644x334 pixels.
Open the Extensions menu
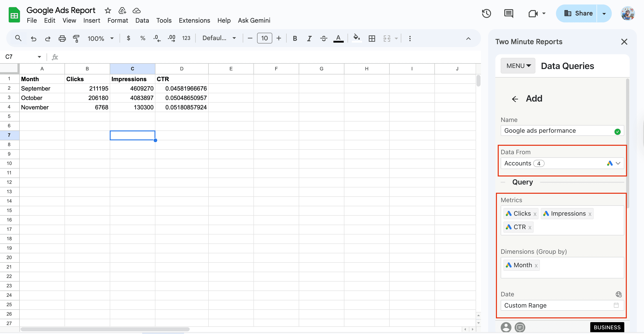coord(194,21)
